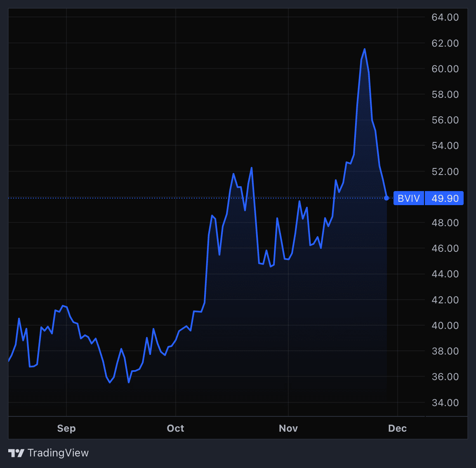Image resolution: width=476 pixels, height=468 pixels.
Task: Open TradingView via the attribution link
Action: pos(58,453)
